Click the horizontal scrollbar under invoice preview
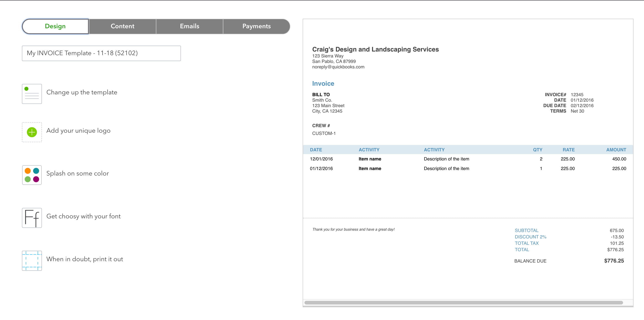 [x=463, y=302]
